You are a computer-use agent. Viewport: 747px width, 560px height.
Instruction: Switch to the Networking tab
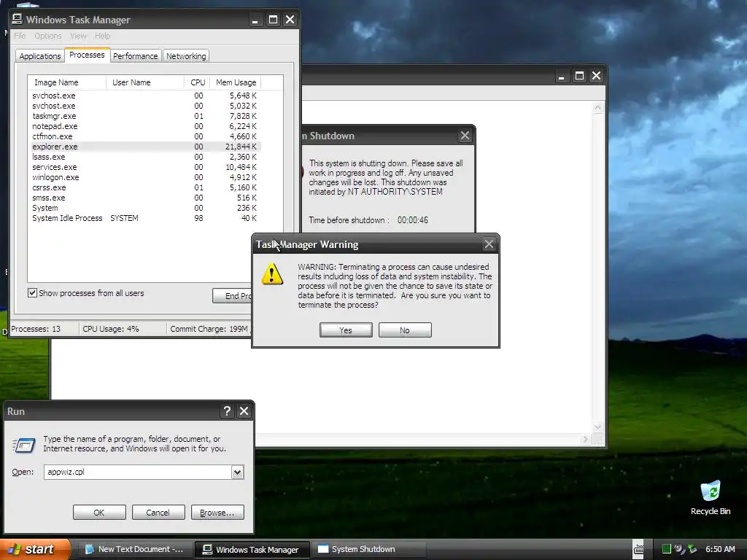click(186, 55)
